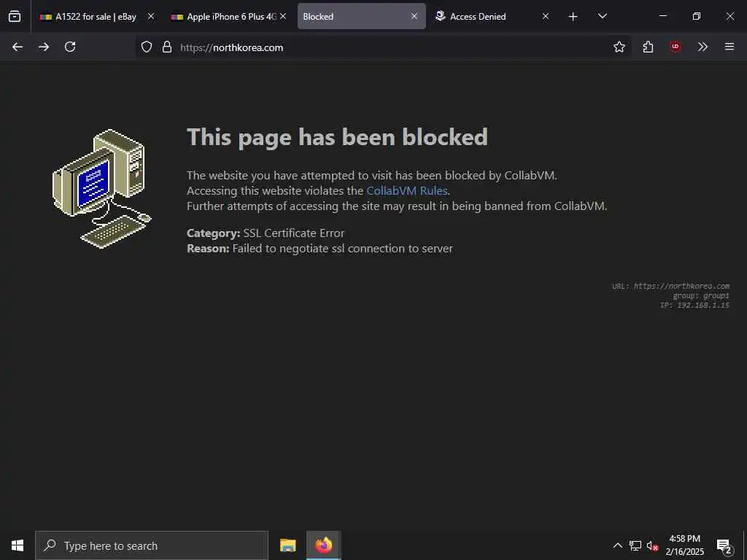Image resolution: width=747 pixels, height=560 pixels.
Task: Bookmark this page with the star
Action: (x=619, y=47)
